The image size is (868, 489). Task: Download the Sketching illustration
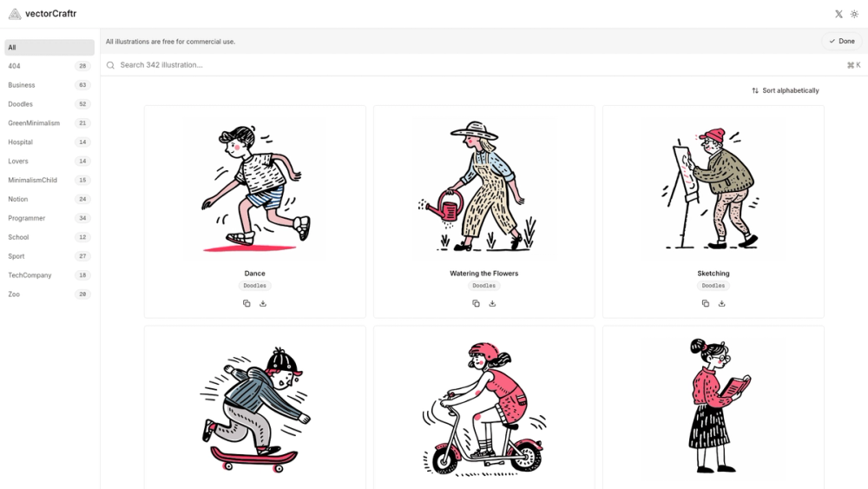pos(721,303)
